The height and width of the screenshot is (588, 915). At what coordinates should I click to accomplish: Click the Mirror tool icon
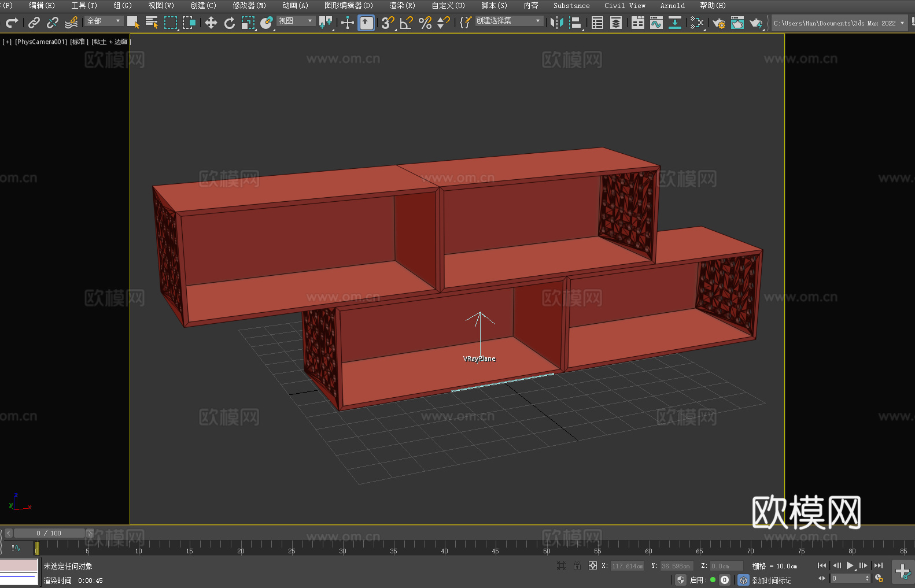557,23
